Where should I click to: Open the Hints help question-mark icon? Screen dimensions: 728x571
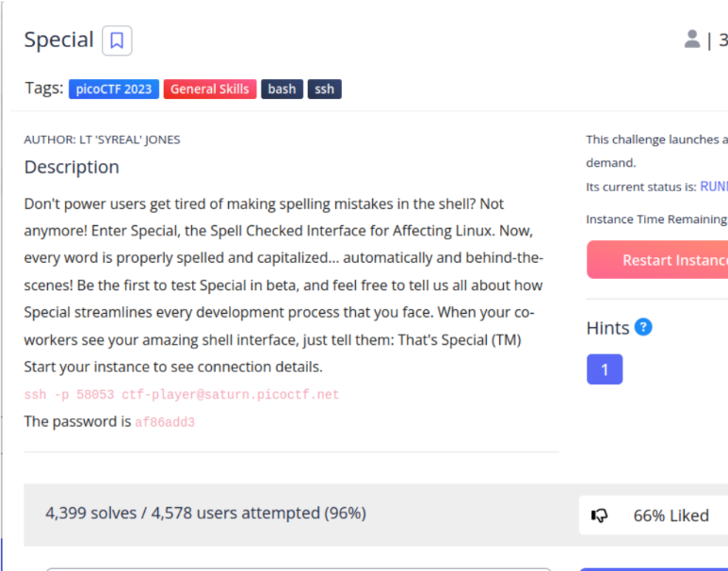click(643, 327)
